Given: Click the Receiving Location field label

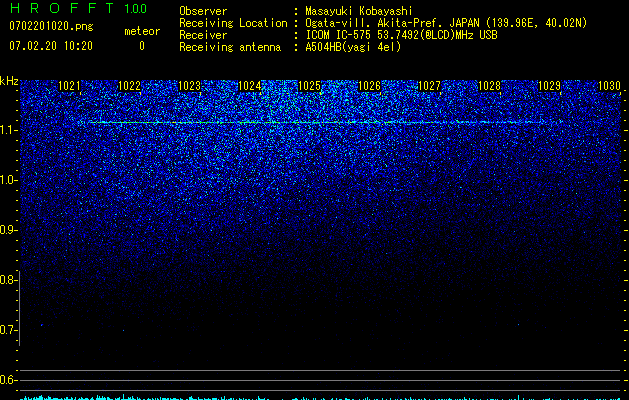Looking at the screenshot, I should tap(233, 23).
